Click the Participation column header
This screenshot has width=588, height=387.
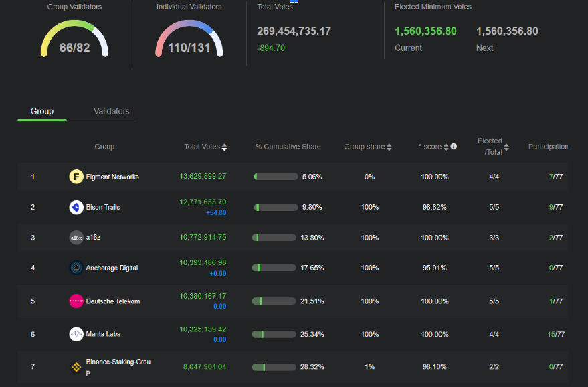tap(548, 147)
